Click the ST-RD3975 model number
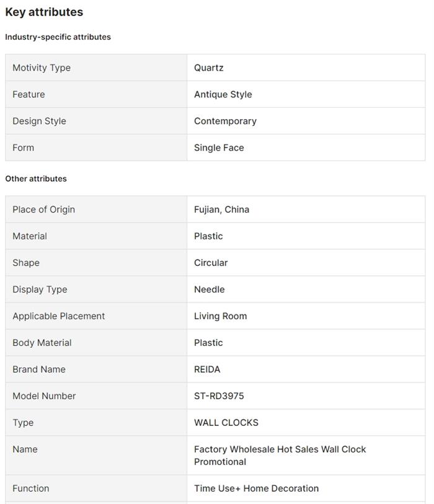This screenshot has height=504, width=434. coord(219,396)
